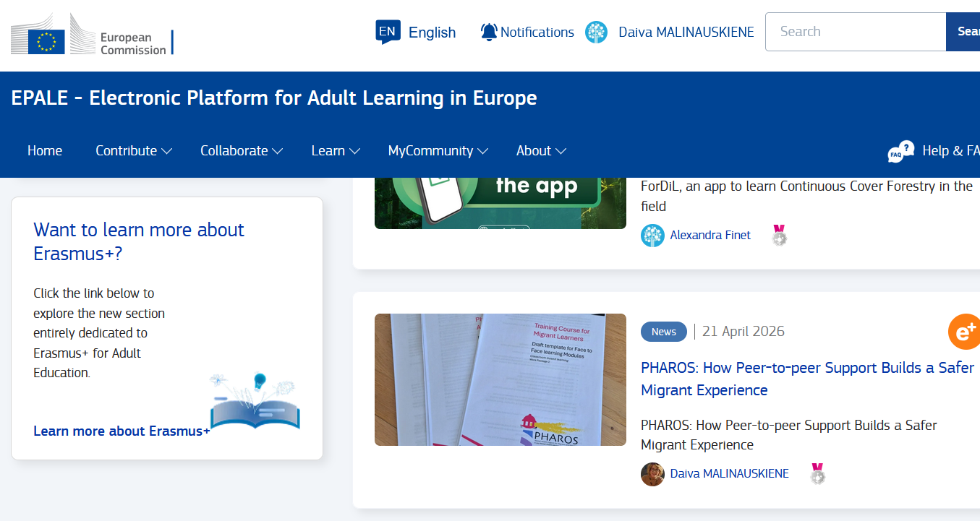Expand the Collaborate dropdown menu
This screenshot has height=521, width=980.
click(x=242, y=150)
